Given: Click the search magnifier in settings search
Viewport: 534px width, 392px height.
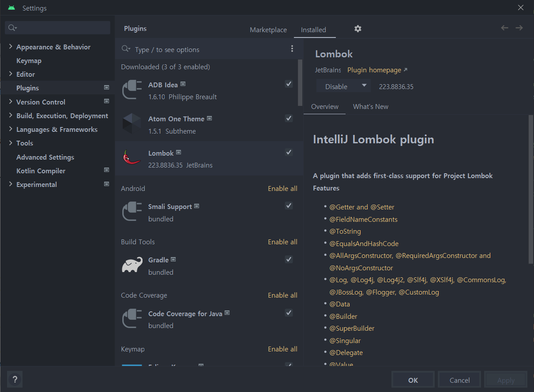Looking at the screenshot, I should (x=12, y=28).
